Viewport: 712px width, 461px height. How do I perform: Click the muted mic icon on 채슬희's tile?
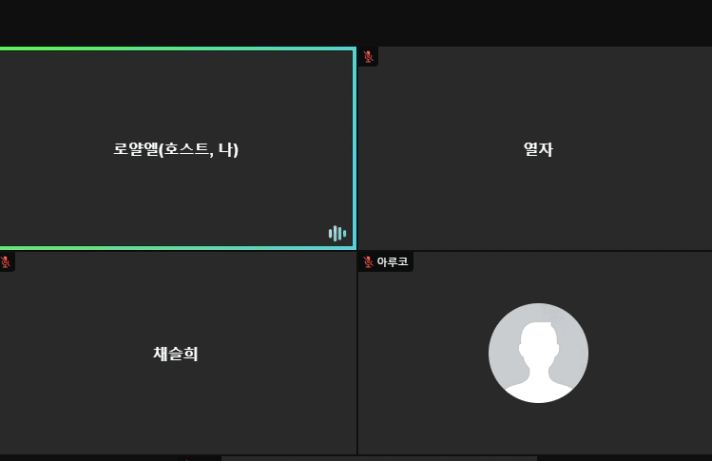(x=5, y=262)
